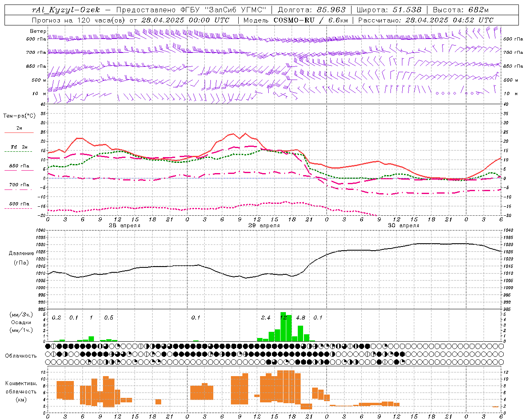Click the 30 апреля date label
The width and height of the screenshot is (525, 420).
point(403,226)
